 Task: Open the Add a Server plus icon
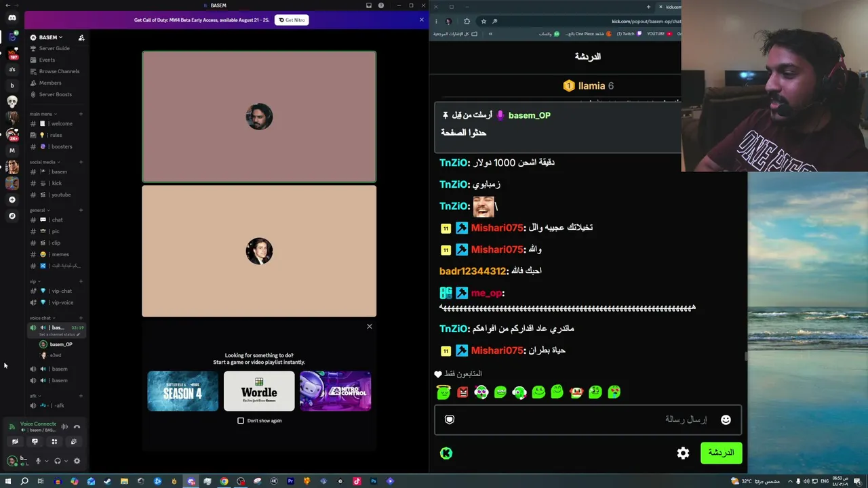12,199
